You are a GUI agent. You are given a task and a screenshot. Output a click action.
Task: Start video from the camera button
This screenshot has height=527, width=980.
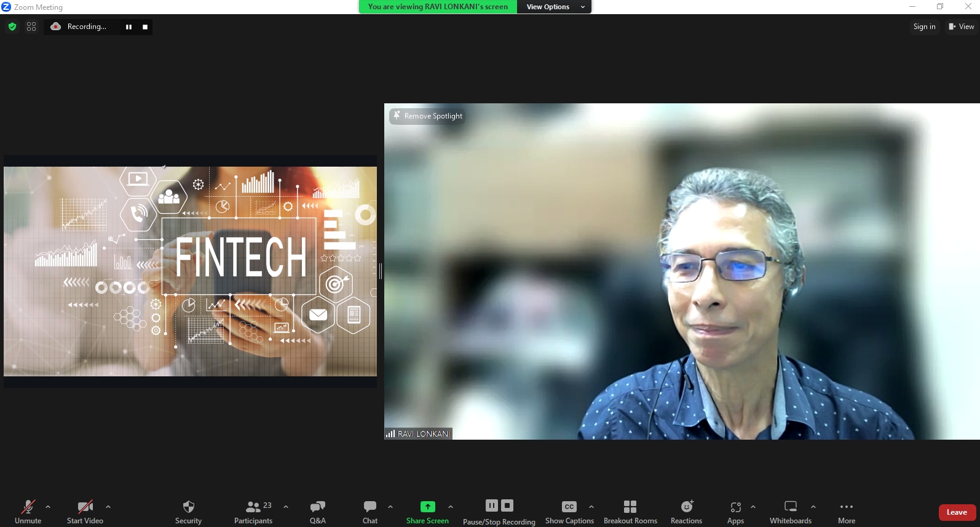[85, 512]
